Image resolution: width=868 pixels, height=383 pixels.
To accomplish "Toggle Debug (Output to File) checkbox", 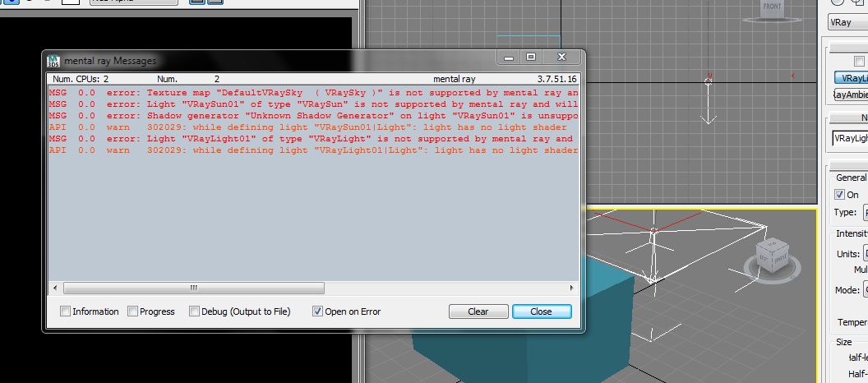I will click(x=194, y=311).
